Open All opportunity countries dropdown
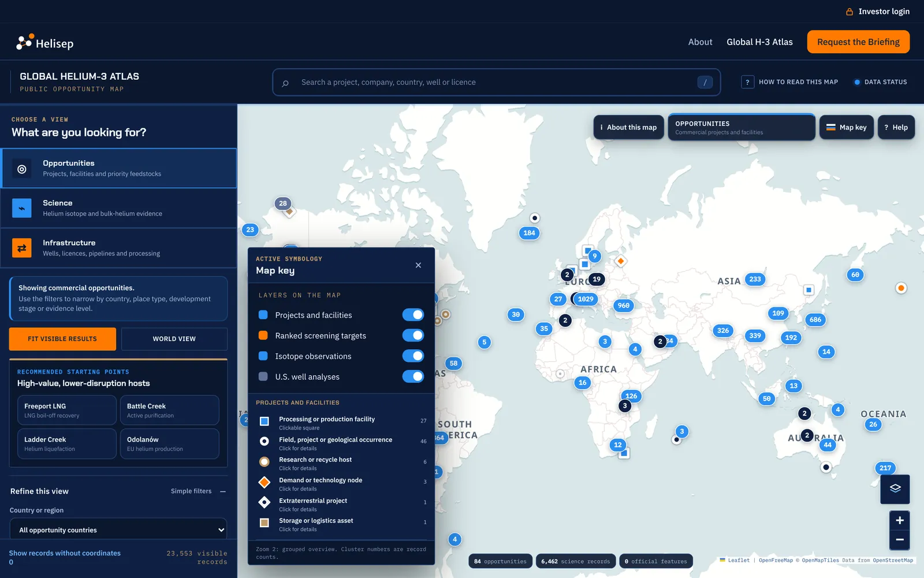This screenshot has height=578, width=924. click(118, 529)
